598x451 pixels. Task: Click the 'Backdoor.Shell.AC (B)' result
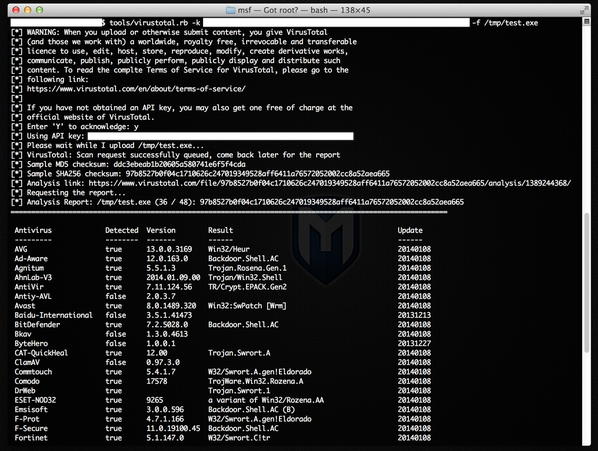click(x=251, y=409)
